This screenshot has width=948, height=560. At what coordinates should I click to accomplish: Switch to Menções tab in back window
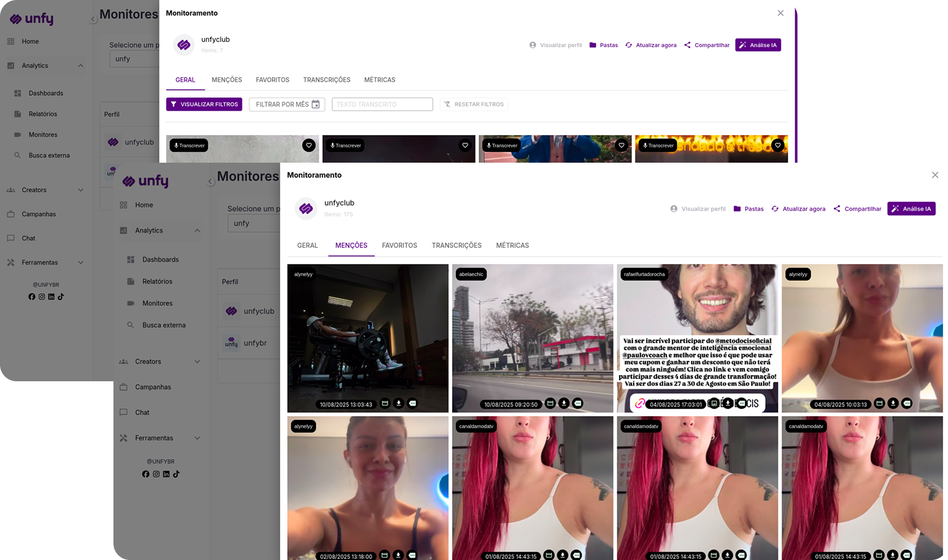(227, 80)
